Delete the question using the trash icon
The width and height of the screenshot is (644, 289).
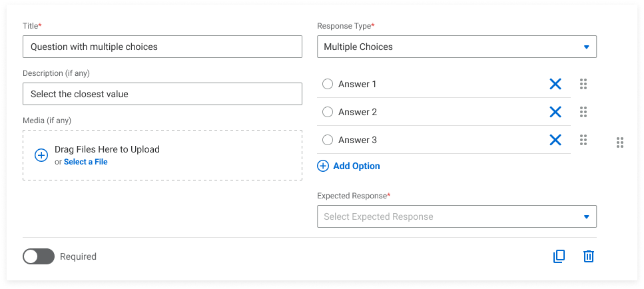[589, 256]
